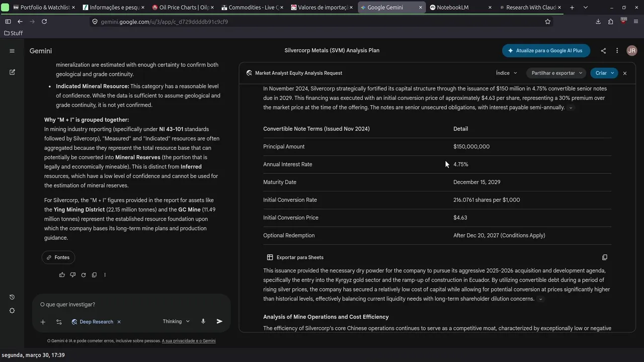The width and height of the screenshot is (644, 362).
Task: Open the tools selector icon in the prompt box
Action: (x=59, y=322)
